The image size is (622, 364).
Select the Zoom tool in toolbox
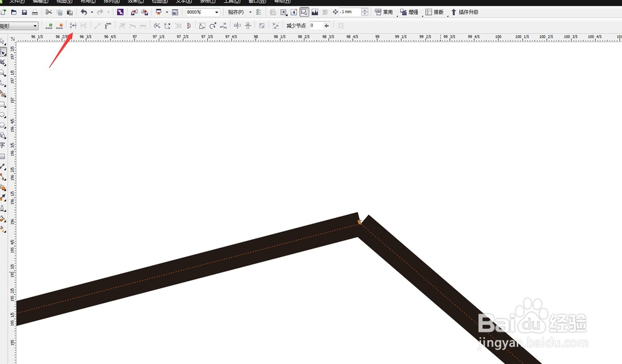point(2,73)
